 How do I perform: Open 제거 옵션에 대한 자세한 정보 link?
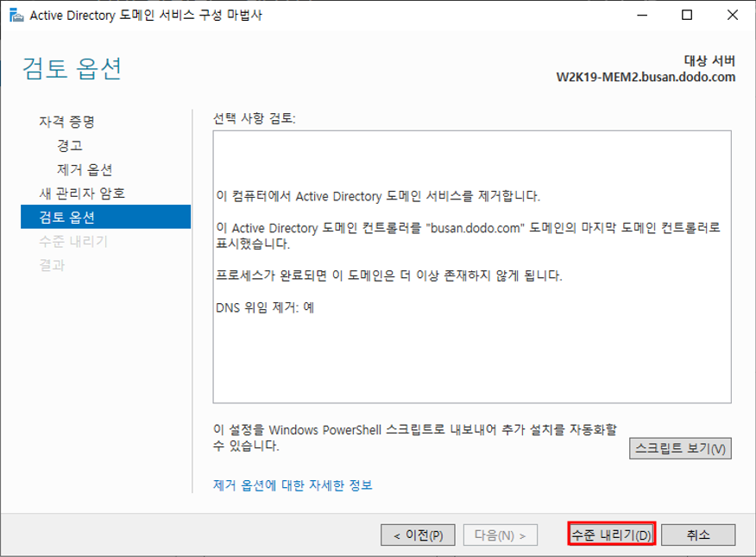[x=293, y=485]
